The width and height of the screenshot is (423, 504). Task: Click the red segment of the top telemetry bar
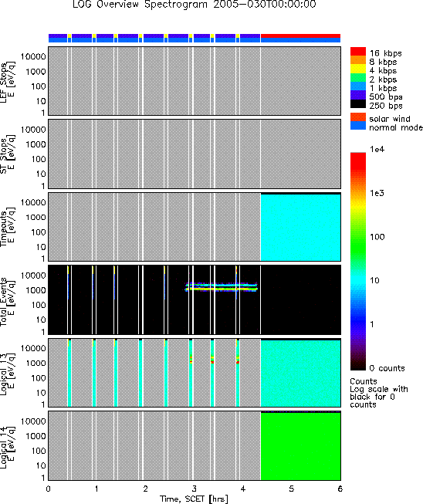300,36
